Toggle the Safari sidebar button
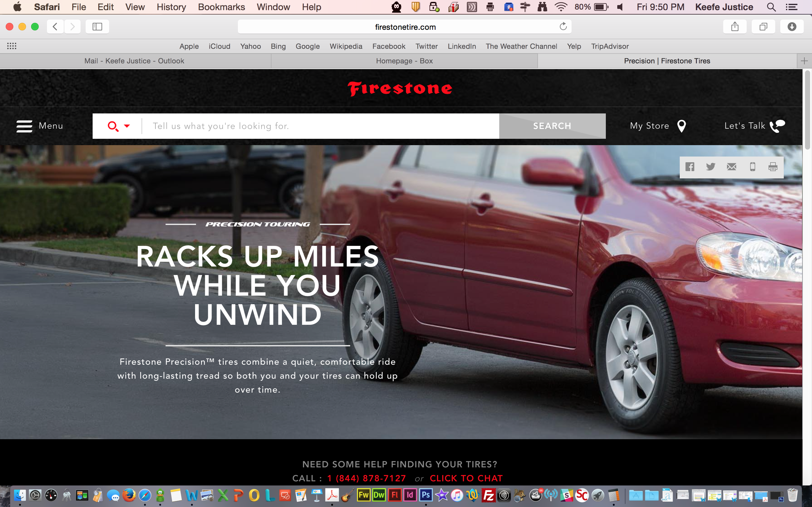 click(97, 27)
